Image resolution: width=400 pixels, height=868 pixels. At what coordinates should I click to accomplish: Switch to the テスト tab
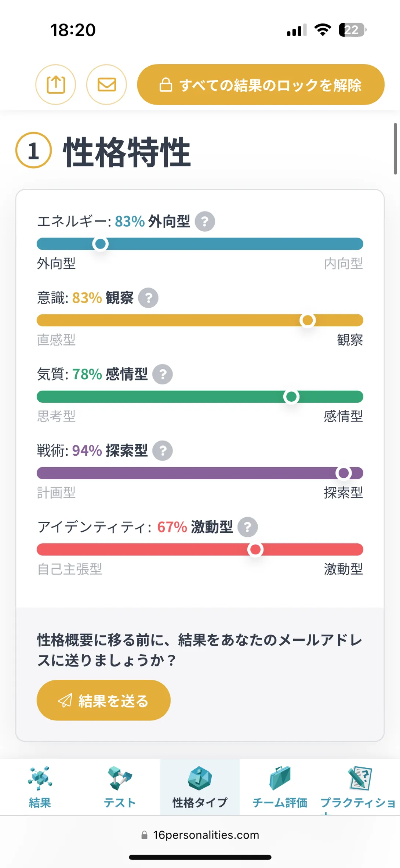coord(120,787)
